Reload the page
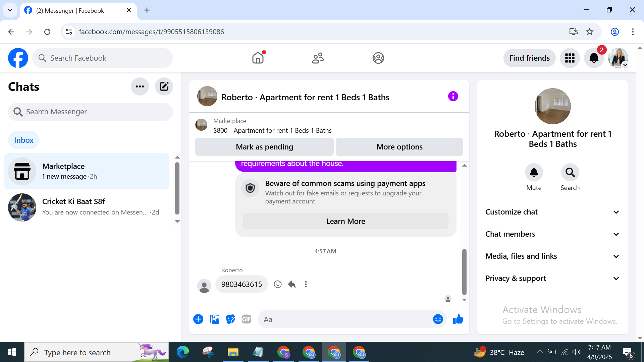 click(47, 32)
